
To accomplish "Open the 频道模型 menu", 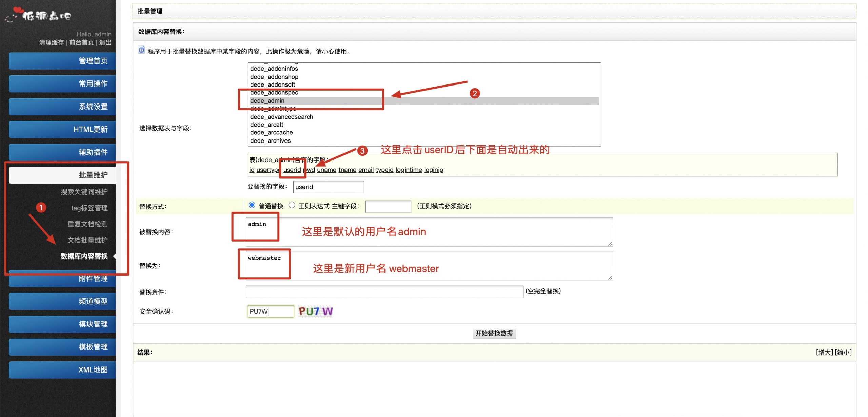I will pos(62,301).
